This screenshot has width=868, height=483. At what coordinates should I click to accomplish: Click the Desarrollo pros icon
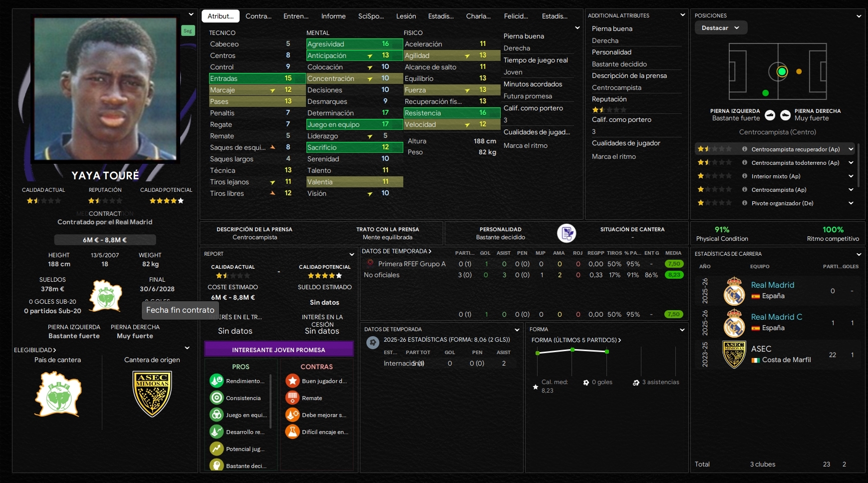(217, 432)
